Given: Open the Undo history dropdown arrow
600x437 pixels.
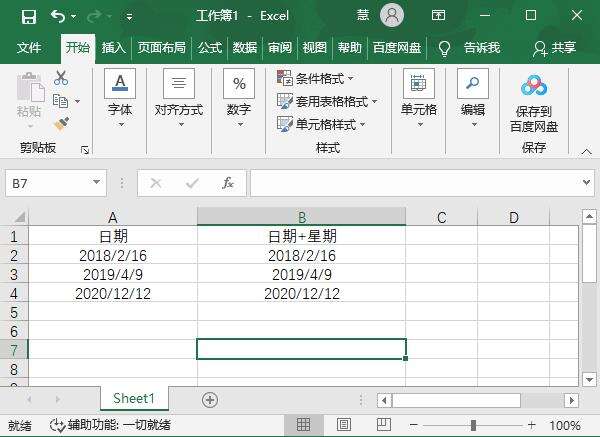Looking at the screenshot, I should coord(73,16).
